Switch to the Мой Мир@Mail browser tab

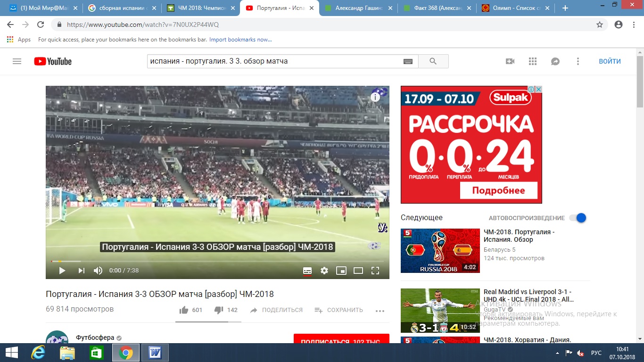[x=43, y=8]
